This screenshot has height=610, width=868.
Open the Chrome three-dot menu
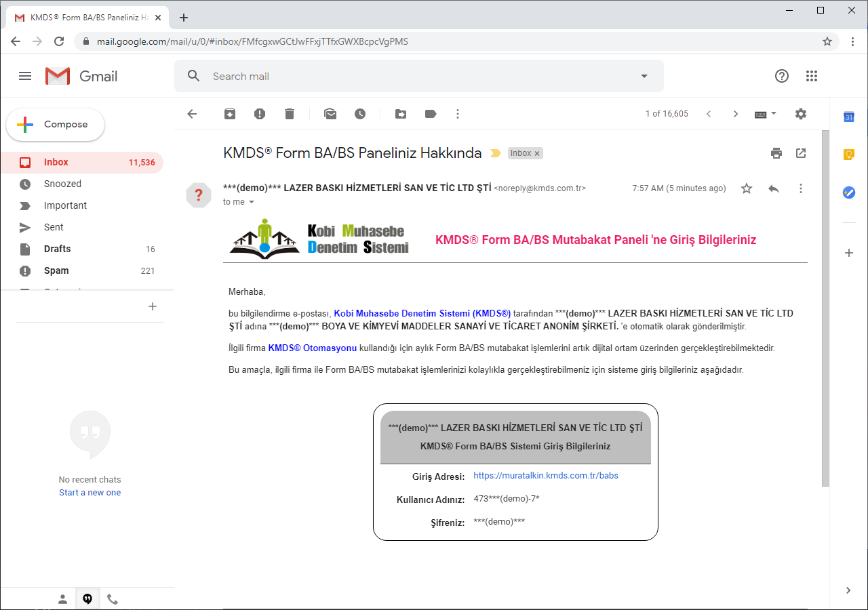click(853, 41)
